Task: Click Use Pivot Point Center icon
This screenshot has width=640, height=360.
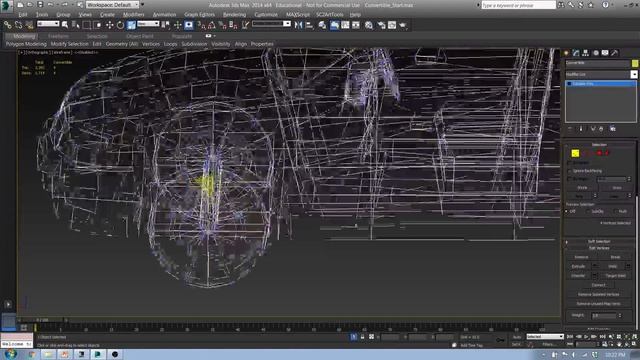Action: [x=166, y=25]
